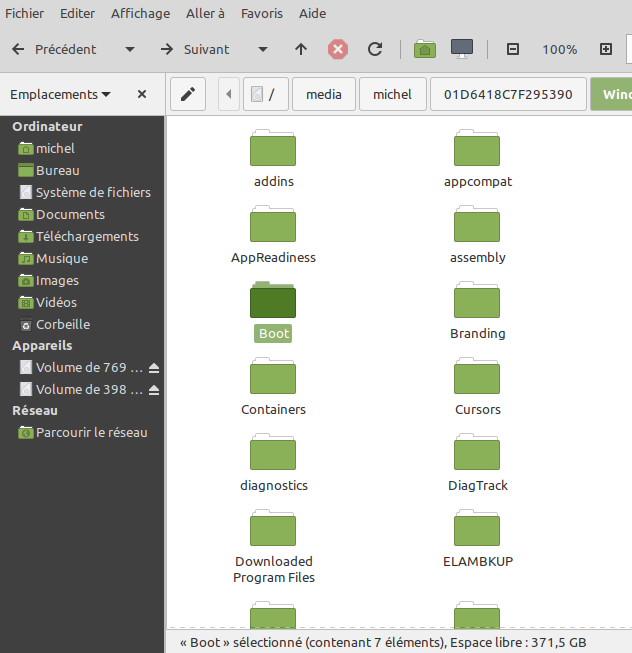The image size is (632, 653).
Task: Select the assembly folder
Action: coord(477,234)
